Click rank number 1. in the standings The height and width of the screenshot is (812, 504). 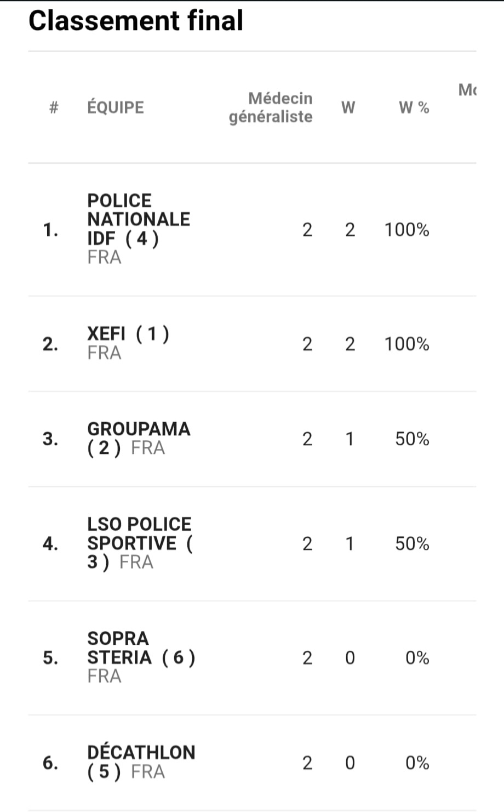point(50,230)
